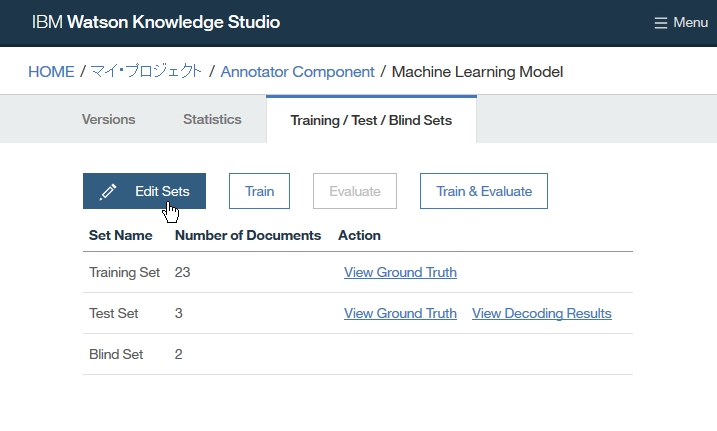View Ground Truth for the Training Set
717x431 pixels.
[400, 272]
